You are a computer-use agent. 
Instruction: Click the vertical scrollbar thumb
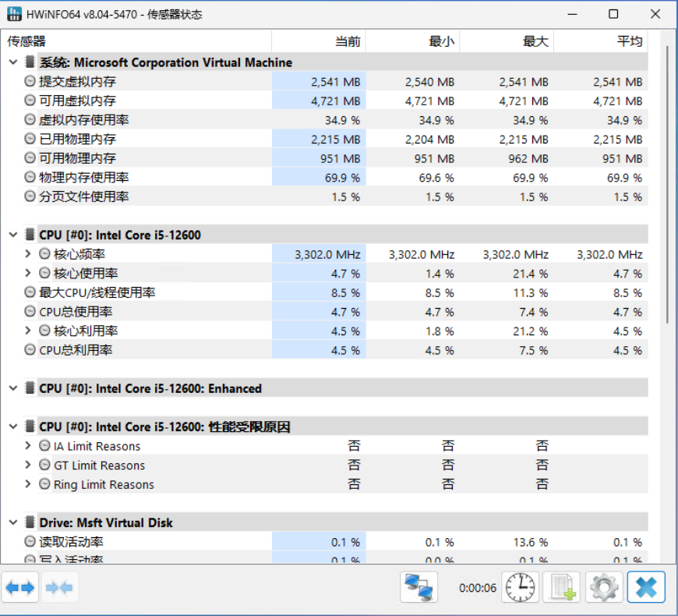coord(667,184)
